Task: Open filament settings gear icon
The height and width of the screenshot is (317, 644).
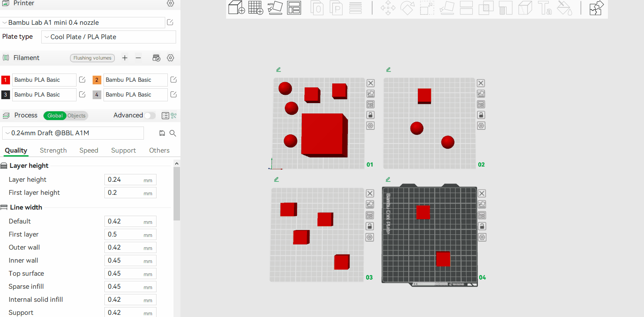Action: pos(170,58)
